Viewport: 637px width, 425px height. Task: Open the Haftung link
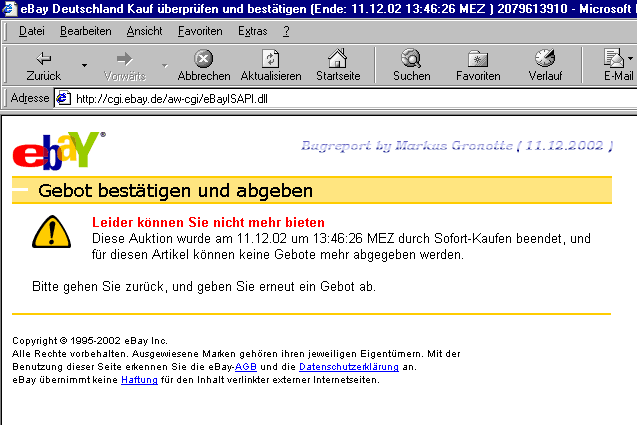tap(139, 380)
